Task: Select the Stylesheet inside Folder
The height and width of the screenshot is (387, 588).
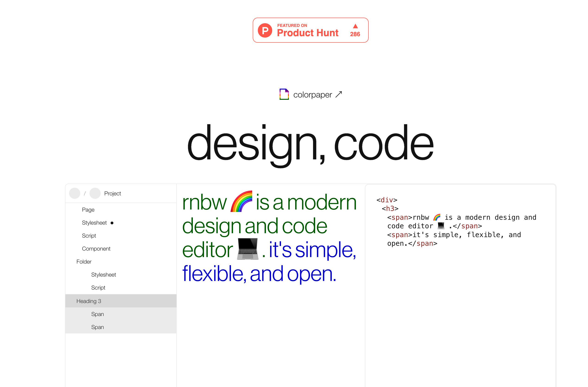Action: point(121,275)
